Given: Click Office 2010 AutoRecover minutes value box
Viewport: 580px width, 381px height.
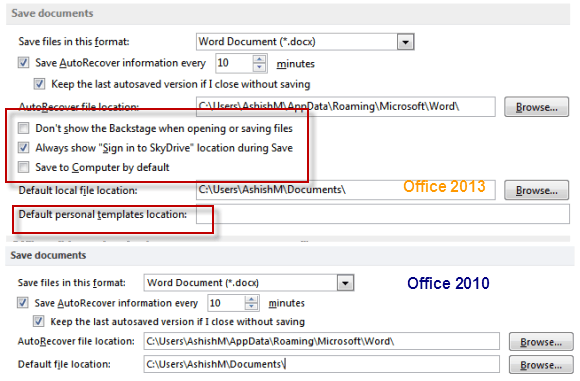Looking at the screenshot, I should coord(227,303).
